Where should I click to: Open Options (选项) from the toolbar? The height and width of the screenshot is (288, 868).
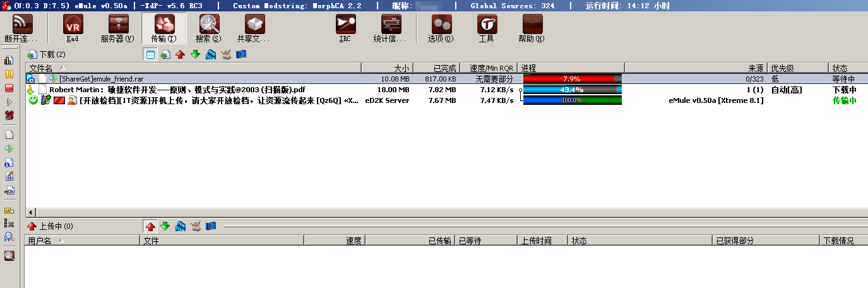coord(441,28)
